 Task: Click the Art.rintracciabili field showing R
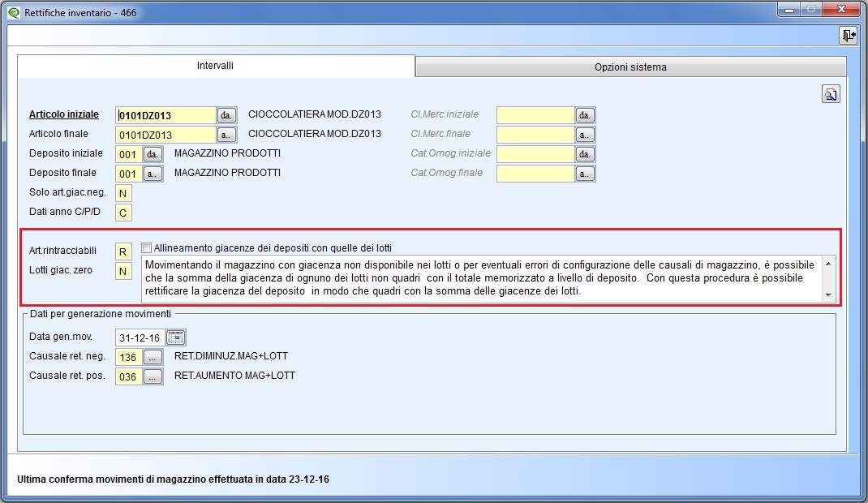click(x=123, y=251)
